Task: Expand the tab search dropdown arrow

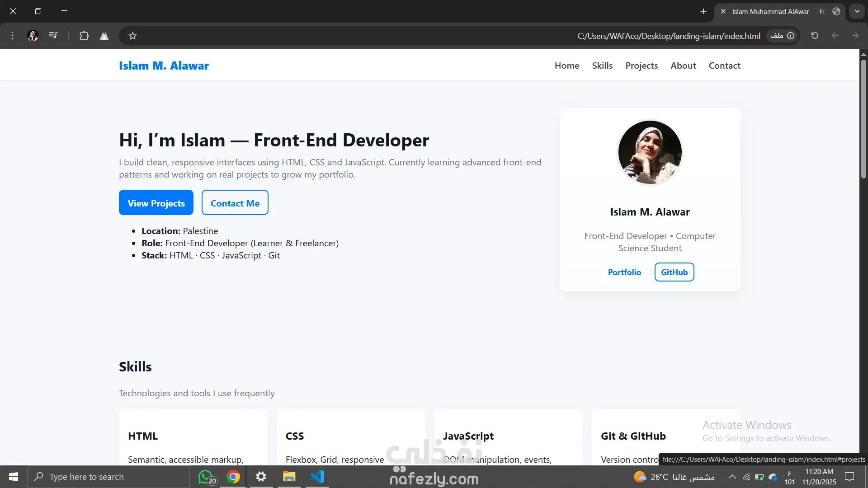Action: click(857, 11)
